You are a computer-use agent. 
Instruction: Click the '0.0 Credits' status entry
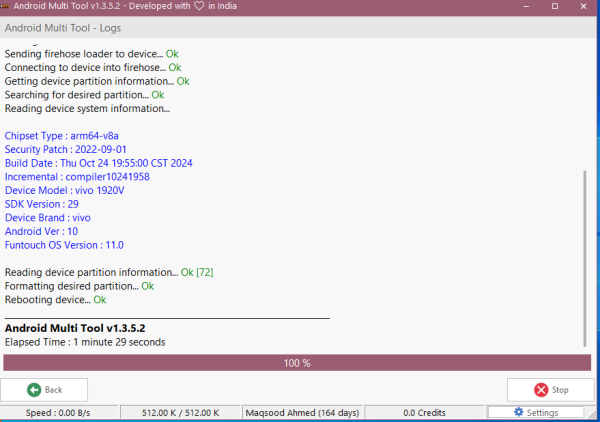[424, 413]
